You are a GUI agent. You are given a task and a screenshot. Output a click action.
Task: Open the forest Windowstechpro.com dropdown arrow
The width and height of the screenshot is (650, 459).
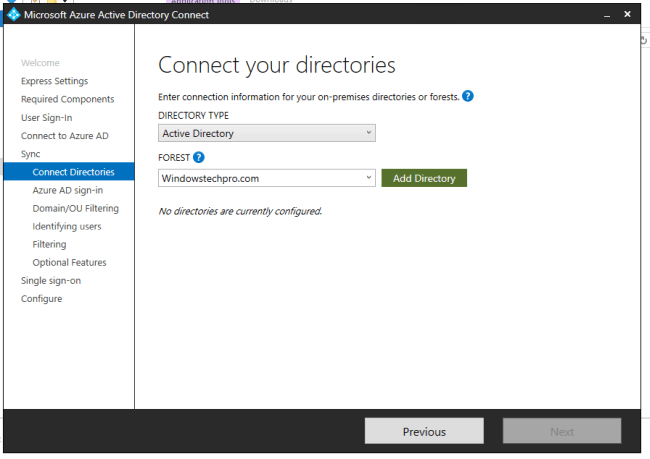click(x=369, y=178)
